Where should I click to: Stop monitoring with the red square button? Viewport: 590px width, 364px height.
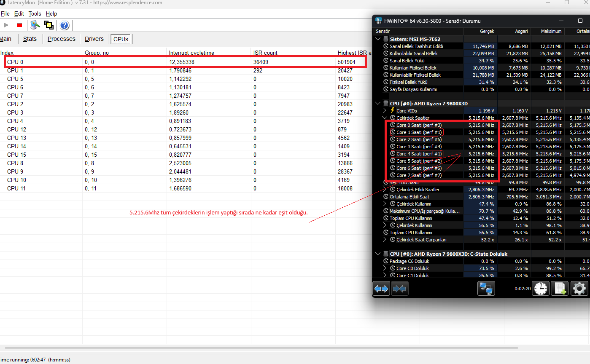pyautogui.click(x=19, y=25)
